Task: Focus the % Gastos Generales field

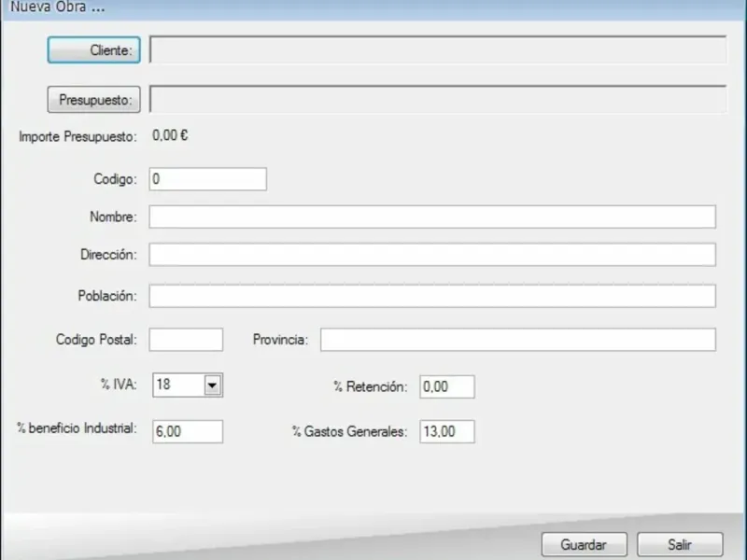Action: point(447,431)
